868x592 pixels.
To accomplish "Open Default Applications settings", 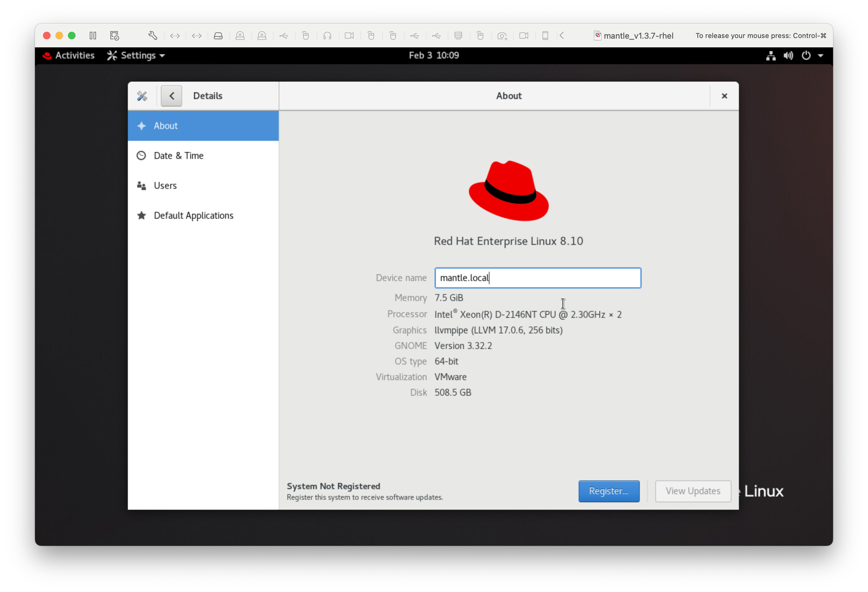I will tap(193, 215).
